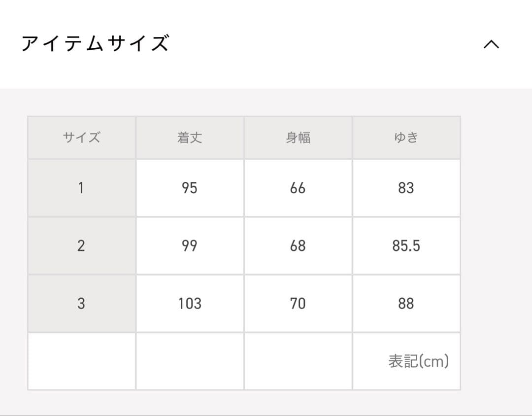Collapse the アイテムサイズ section chevron
Screen dimensions: 532x416
coord(491,44)
